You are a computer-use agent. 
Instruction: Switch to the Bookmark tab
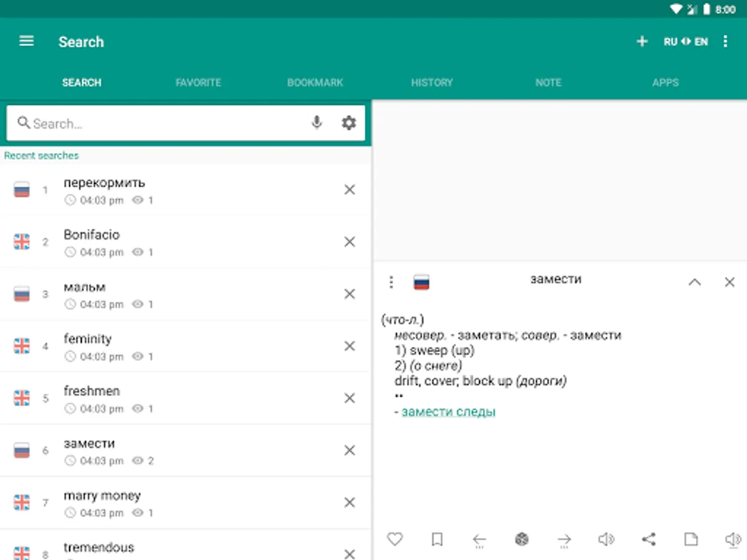point(315,82)
